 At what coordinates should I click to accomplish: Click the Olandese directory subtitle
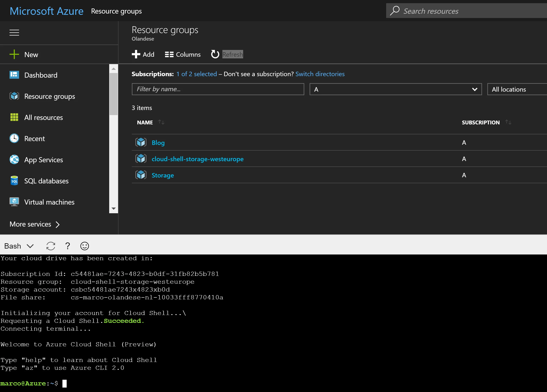click(143, 39)
